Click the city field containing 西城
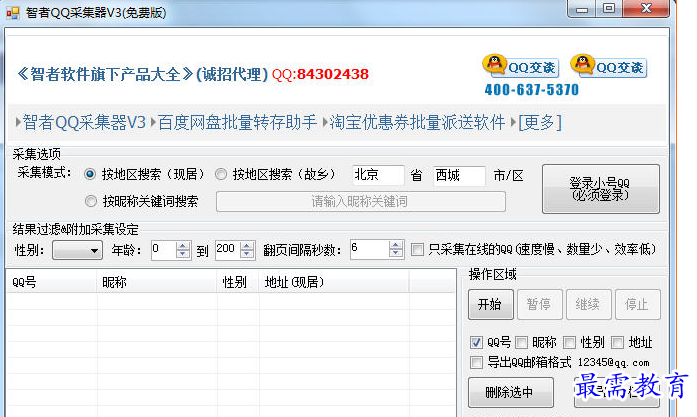The height and width of the screenshot is (417, 697). (x=459, y=175)
